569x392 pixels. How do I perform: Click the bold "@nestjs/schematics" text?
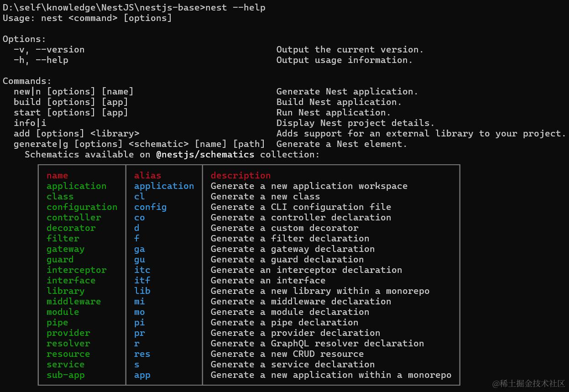click(205, 154)
